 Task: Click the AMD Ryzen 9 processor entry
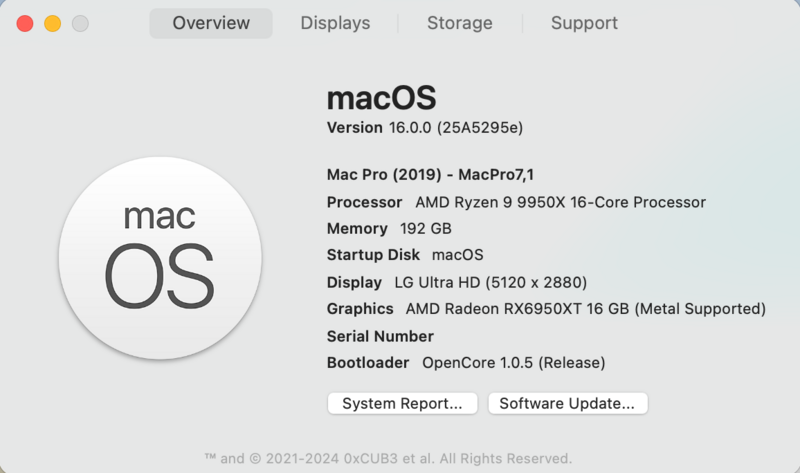(560, 202)
